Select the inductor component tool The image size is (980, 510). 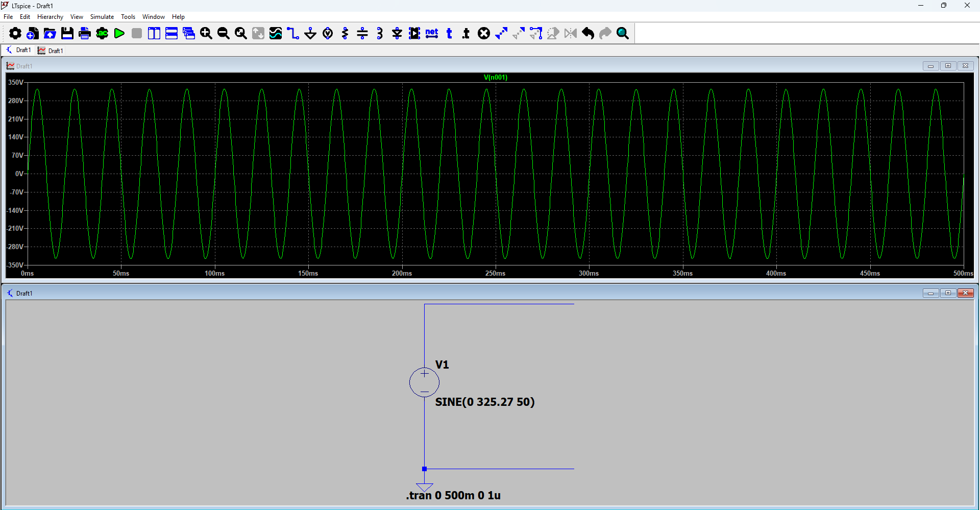380,34
